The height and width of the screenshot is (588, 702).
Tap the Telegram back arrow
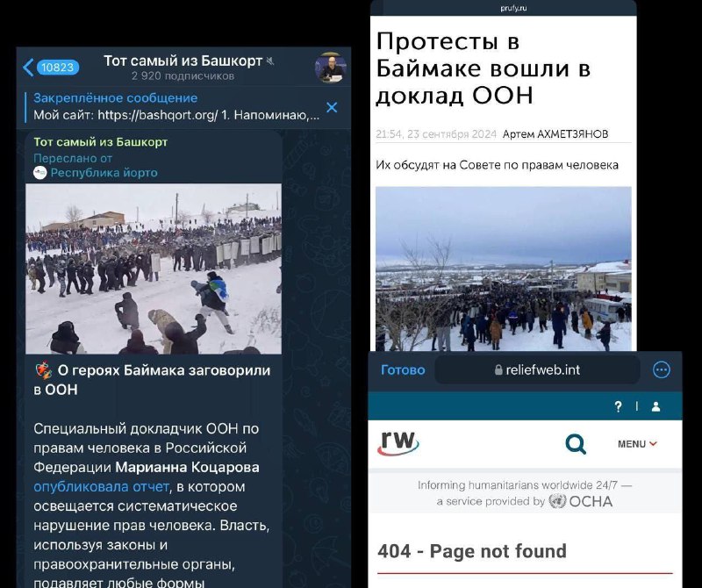point(28,68)
